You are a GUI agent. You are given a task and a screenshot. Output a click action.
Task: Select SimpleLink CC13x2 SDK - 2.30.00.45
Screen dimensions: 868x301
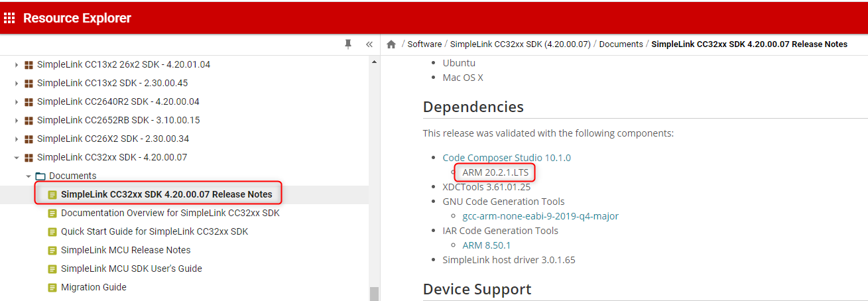click(113, 84)
